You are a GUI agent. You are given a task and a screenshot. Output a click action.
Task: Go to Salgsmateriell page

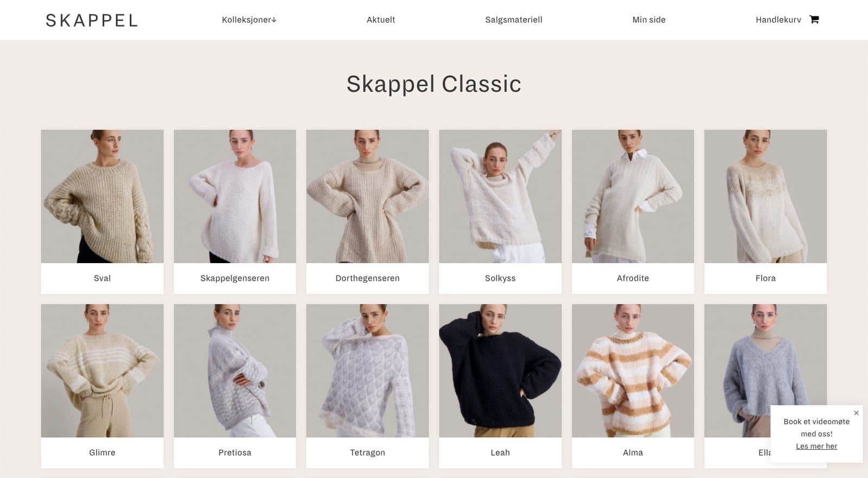(514, 20)
